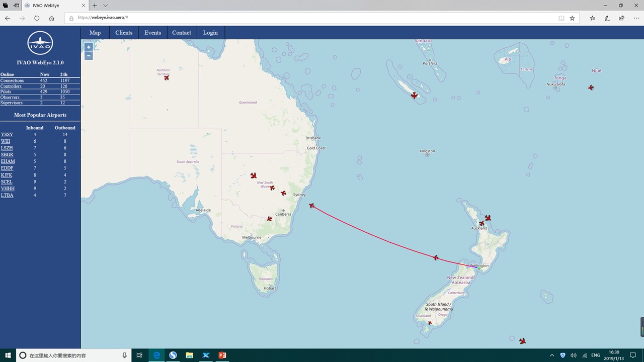Select aircraft mid-Tasman on red route
Screen dimensions: 644x362
point(436,258)
